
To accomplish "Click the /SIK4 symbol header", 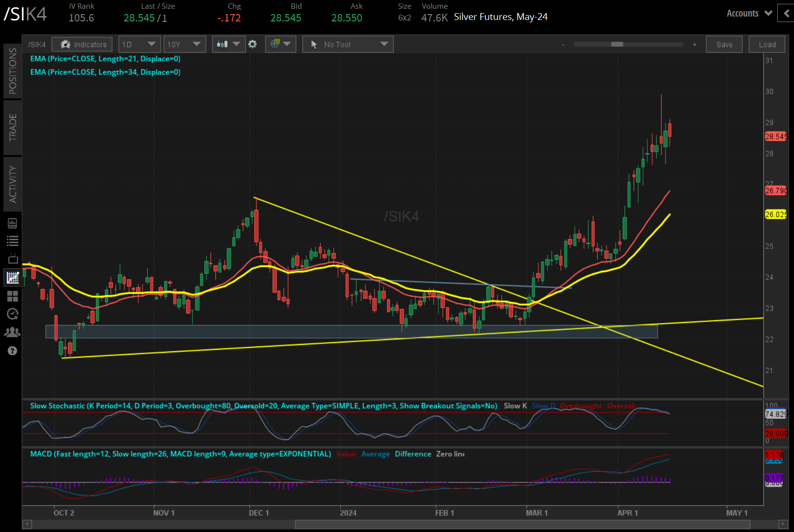I will pyautogui.click(x=25, y=14).
